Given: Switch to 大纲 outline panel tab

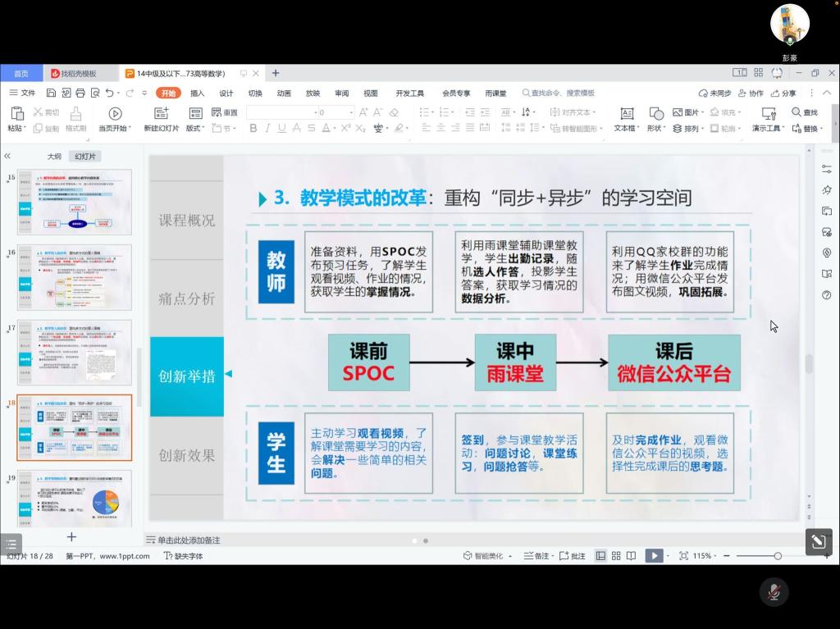Looking at the screenshot, I should (54, 156).
